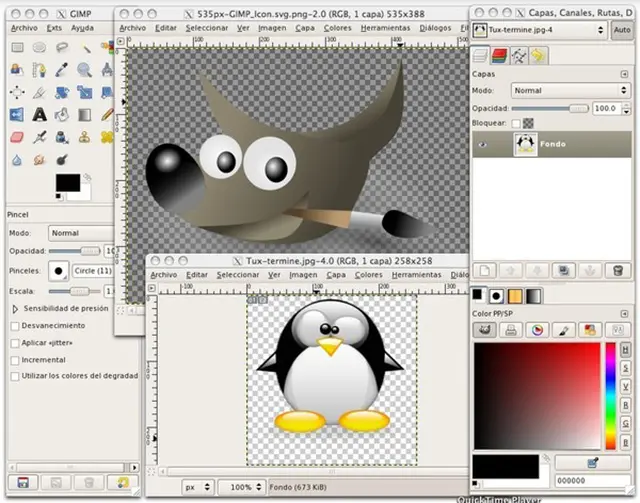
Task: Delete layer using the trash icon
Action: coord(618,270)
